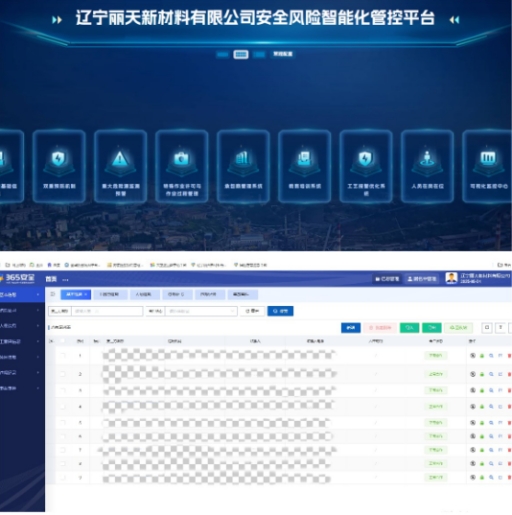This screenshot has height=515, width=512.
Task: Toggle the select-all checkbox in table header
Action: 62,341
